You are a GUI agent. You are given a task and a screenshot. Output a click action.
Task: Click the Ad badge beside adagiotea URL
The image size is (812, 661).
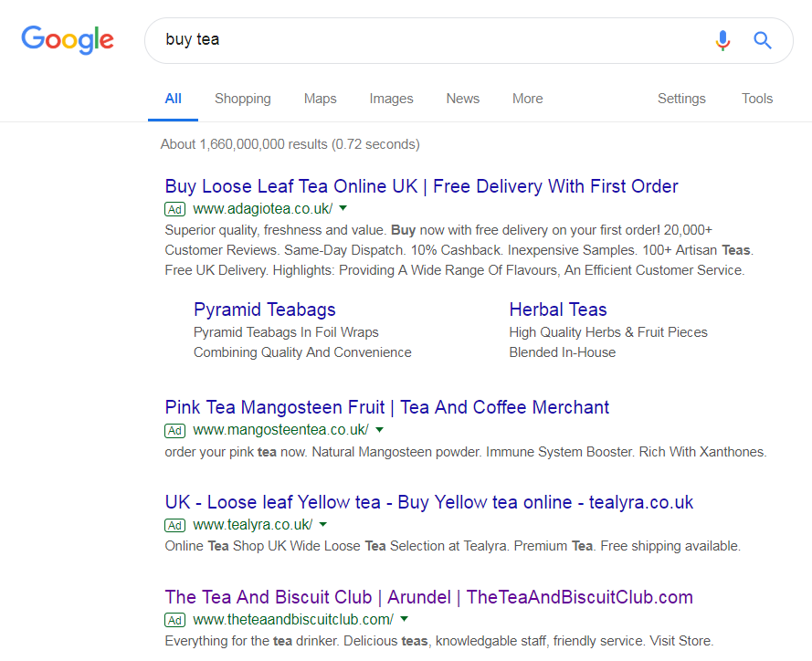(175, 209)
